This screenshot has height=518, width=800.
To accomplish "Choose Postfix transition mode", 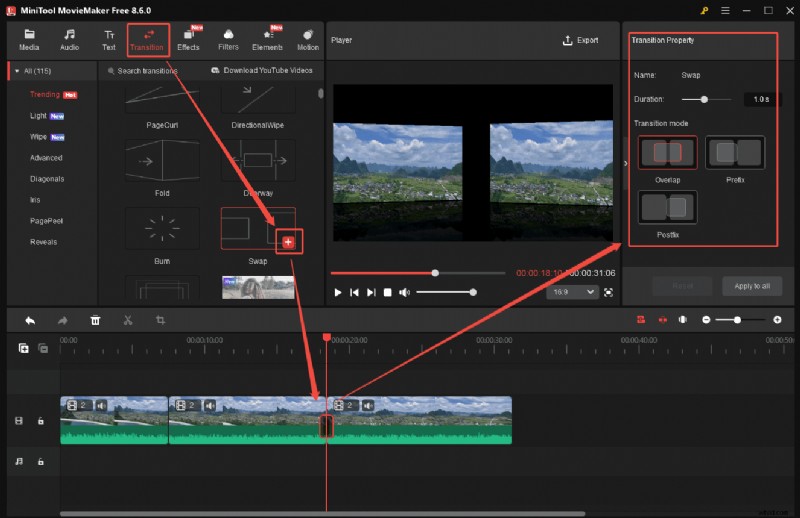I will tap(667, 207).
